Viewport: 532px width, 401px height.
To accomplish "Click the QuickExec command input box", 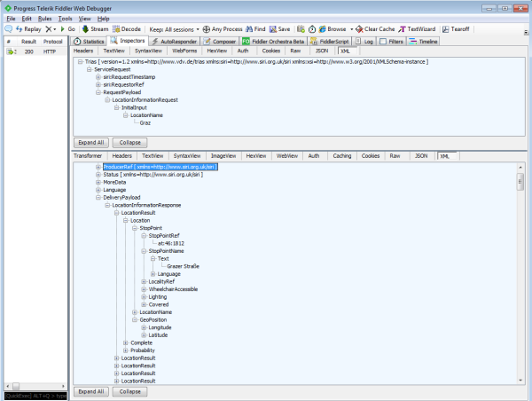I will click(x=35, y=396).
